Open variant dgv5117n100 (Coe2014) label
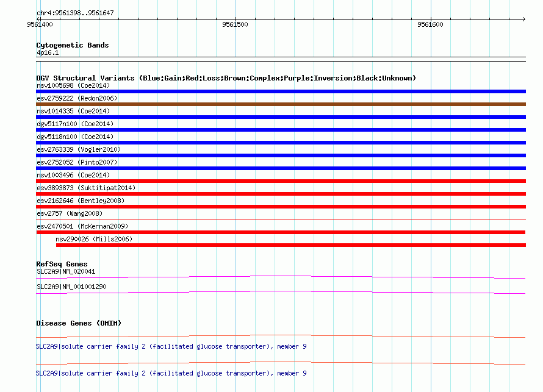 tap(75, 124)
